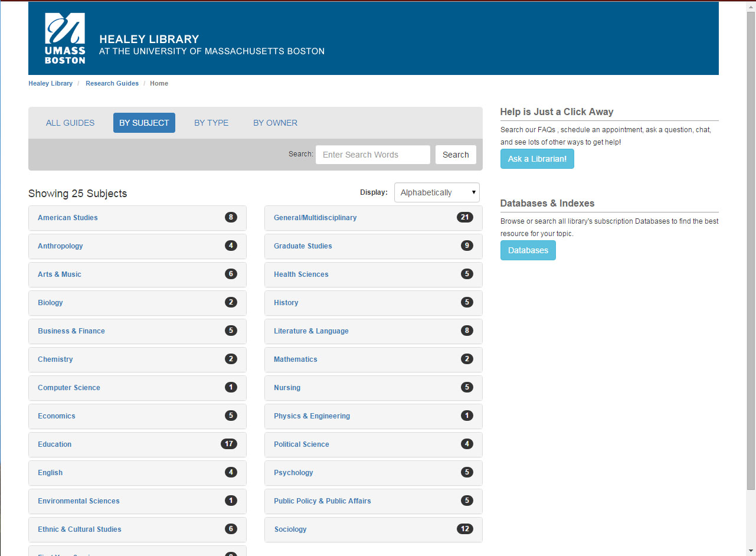This screenshot has width=756, height=556.
Task: Switch to the By Type tab
Action: click(x=211, y=123)
